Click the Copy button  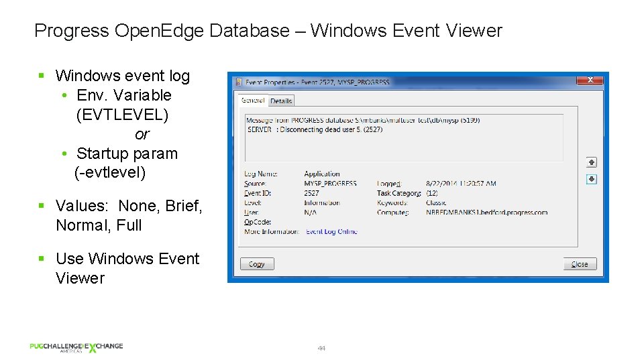click(x=257, y=264)
